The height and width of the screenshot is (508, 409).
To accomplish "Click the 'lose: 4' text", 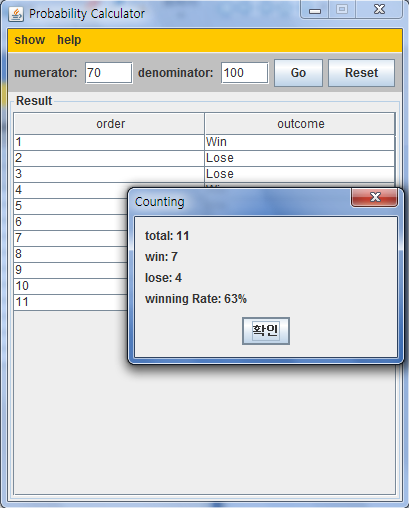I will click(163, 278).
